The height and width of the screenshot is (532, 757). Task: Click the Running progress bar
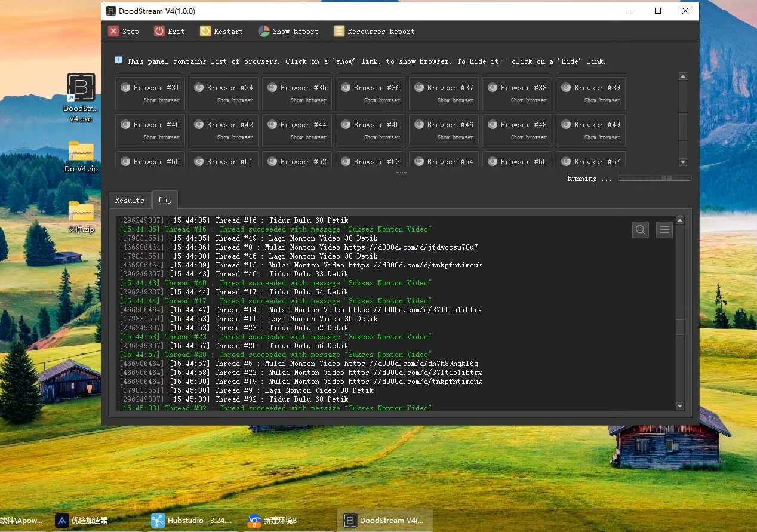[x=654, y=178]
